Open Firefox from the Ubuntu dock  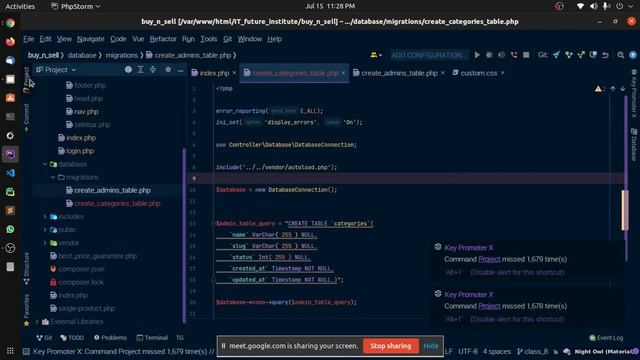point(10,41)
